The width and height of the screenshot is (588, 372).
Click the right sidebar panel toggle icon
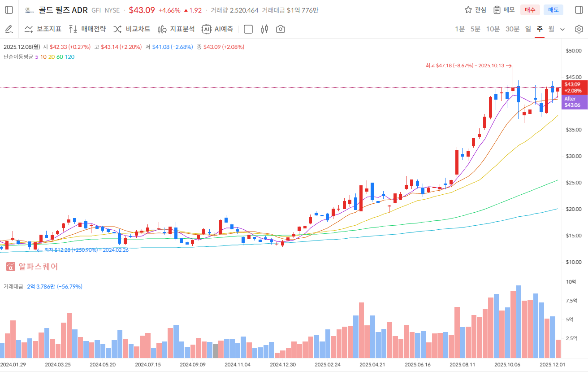coord(579,10)
